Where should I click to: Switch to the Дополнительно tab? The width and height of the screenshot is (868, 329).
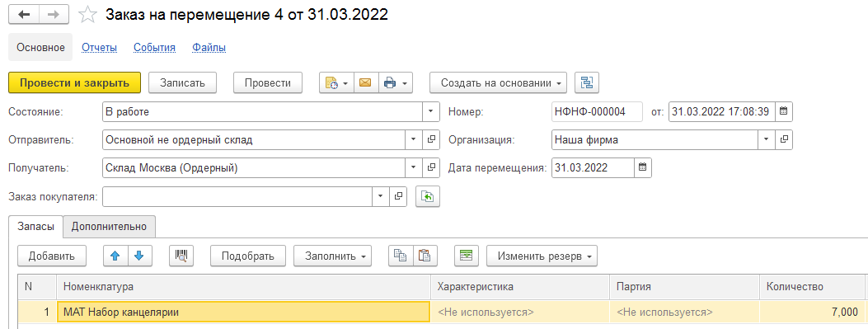(109, 227)
